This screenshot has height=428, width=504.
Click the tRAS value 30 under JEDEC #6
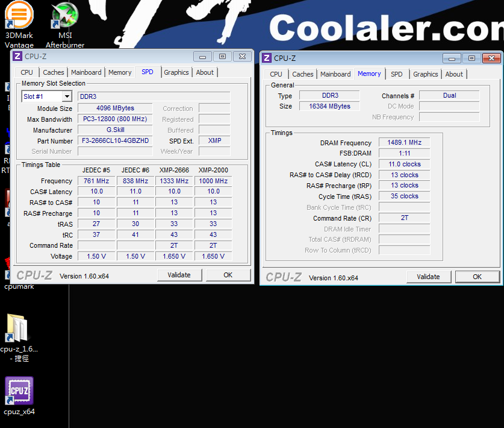tap(135, 224)
